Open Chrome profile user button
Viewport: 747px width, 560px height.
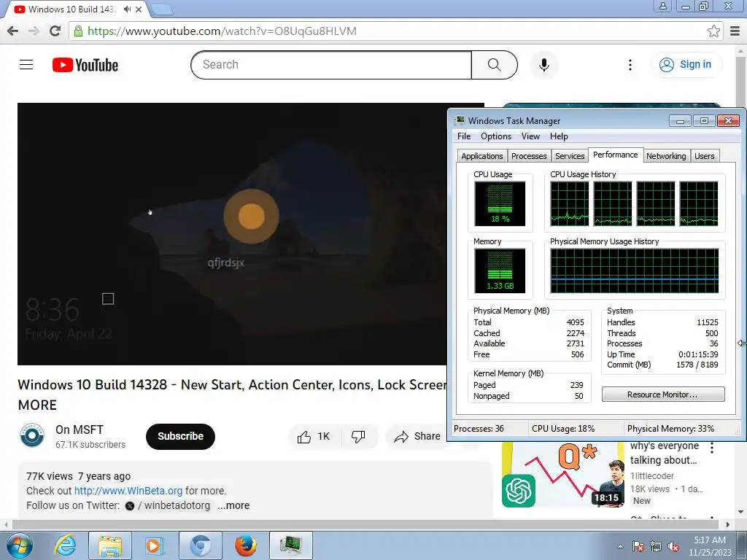[662, 6]
